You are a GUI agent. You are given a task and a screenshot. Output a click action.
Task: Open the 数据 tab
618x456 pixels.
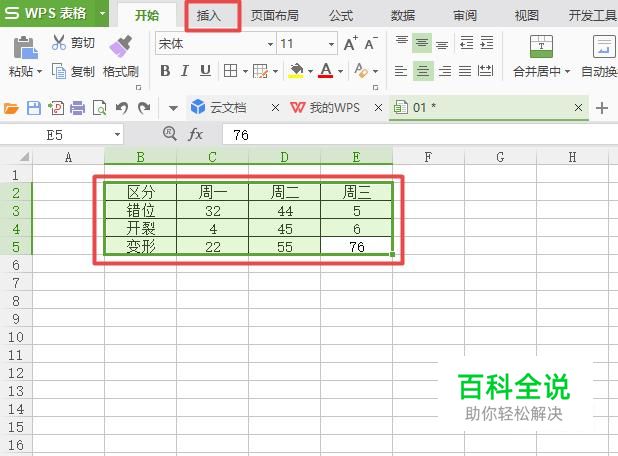pyautogui.click(x=403, y=16)
